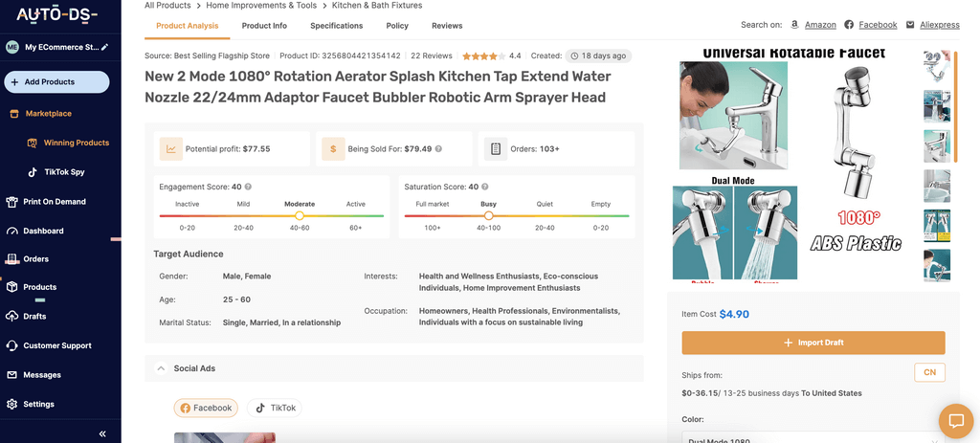Click the star rating icons
980x443 pixels.
click(x=483, y=56)
